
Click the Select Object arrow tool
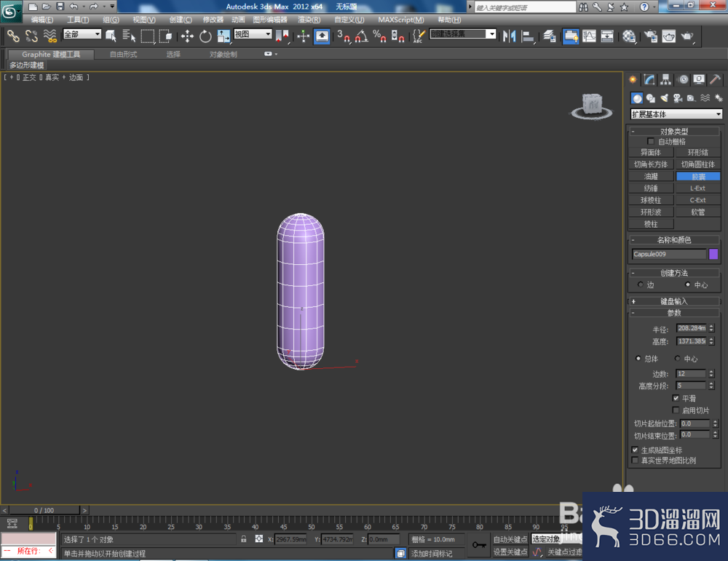pos(111,36)
